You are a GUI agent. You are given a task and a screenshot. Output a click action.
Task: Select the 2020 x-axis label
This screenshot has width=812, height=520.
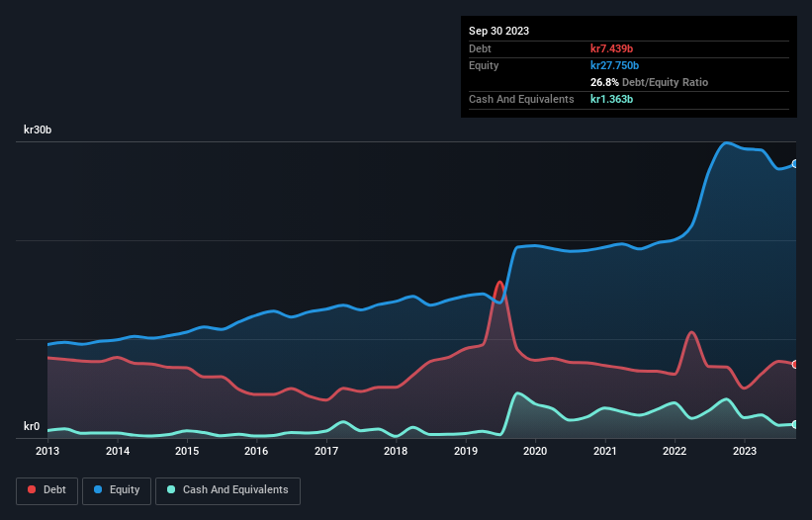click(x=535, y=451)
